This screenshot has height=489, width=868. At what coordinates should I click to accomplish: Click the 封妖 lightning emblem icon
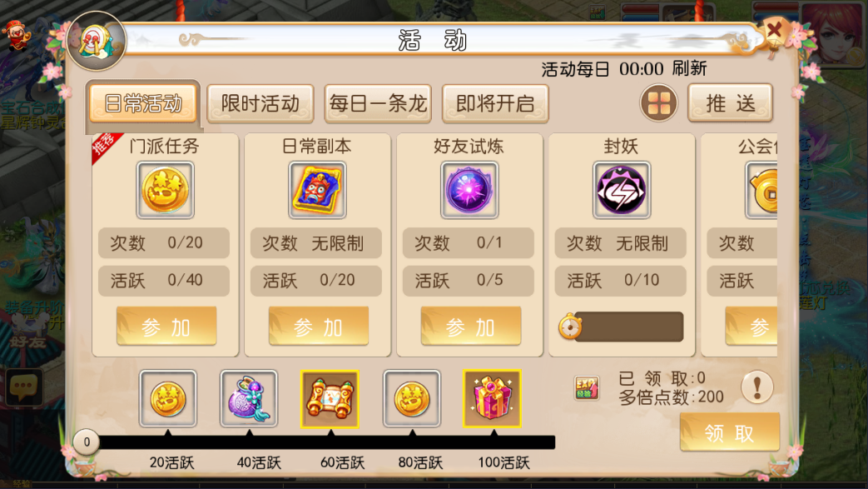pos(622,190)
